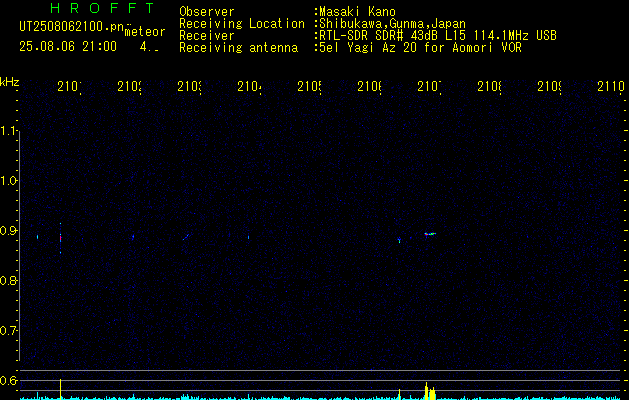Select the observer name Masaki Kano

[x=357, y=12]
